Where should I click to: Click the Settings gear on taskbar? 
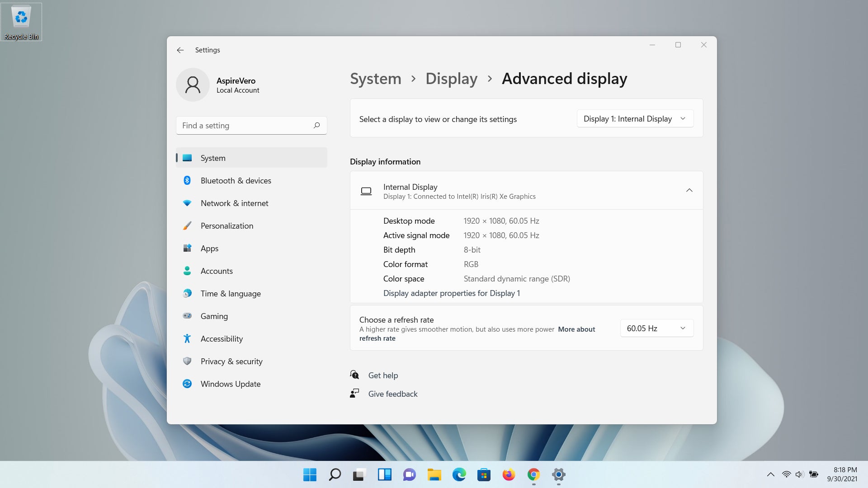(x=559, y=474)
